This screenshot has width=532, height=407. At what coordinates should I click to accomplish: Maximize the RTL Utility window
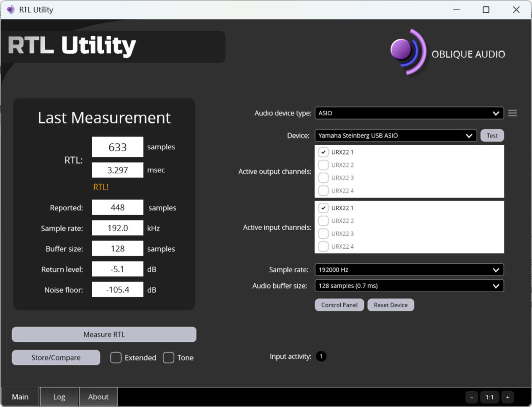(486, 9)
